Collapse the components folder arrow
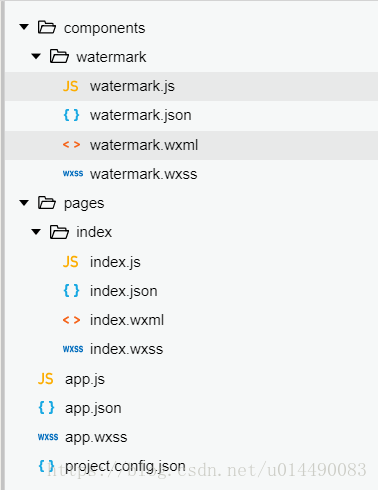The width and height of the screenshot is (378, 490). point(24,27)
